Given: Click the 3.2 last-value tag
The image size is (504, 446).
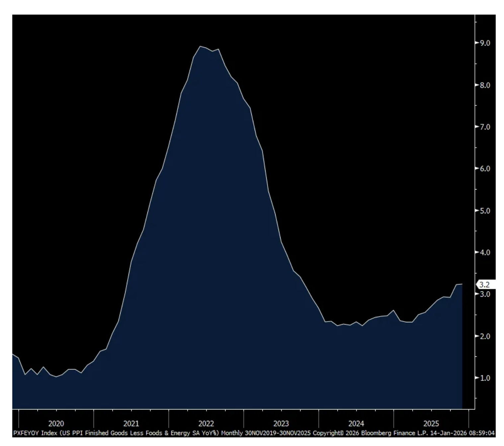Looking at the screenshot, I should pyautogui.click(x=484, y=285).
